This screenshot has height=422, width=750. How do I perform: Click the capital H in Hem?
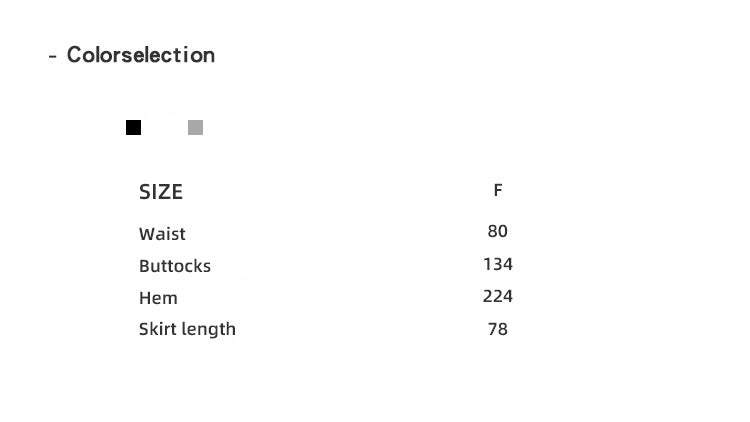(x=145, y=298)
